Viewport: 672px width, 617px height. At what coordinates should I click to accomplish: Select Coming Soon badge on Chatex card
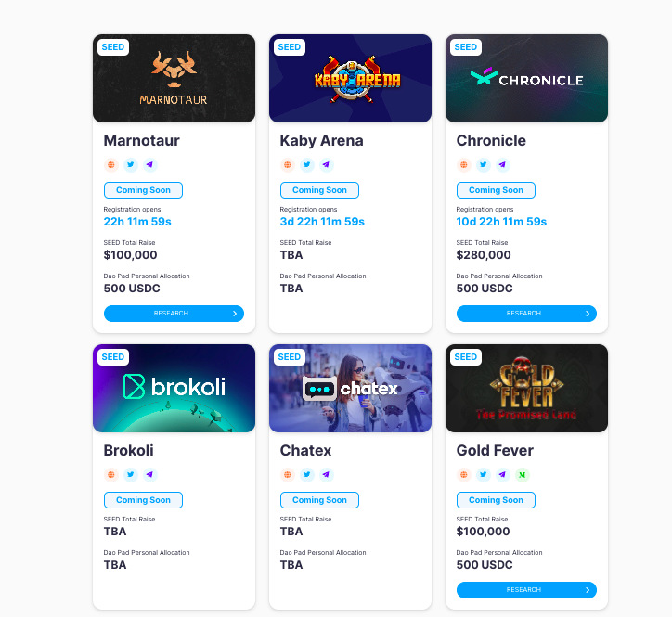pyautogui.click(x=319, y=500)
